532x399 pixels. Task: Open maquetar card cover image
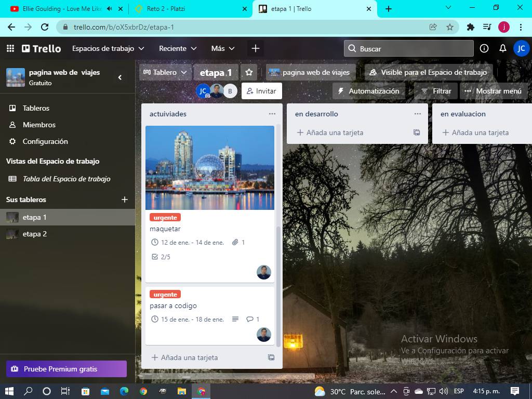(210, 168)
